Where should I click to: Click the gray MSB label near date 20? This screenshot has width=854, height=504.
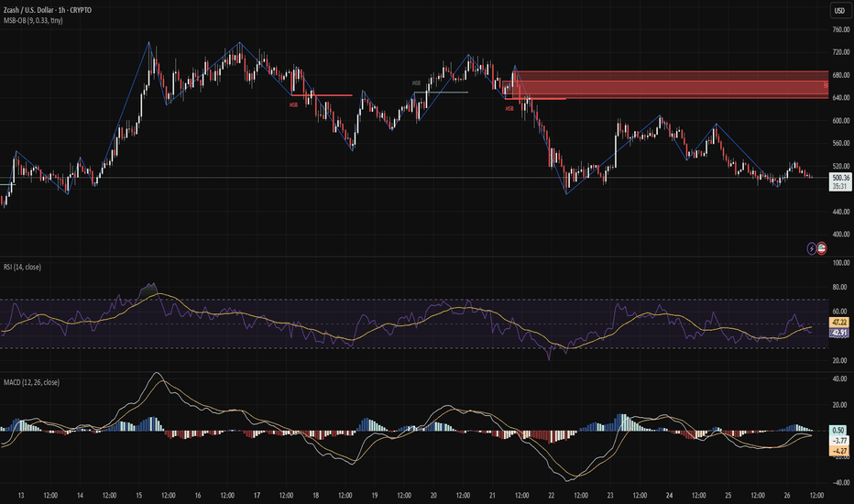click(x=417, y=82)
